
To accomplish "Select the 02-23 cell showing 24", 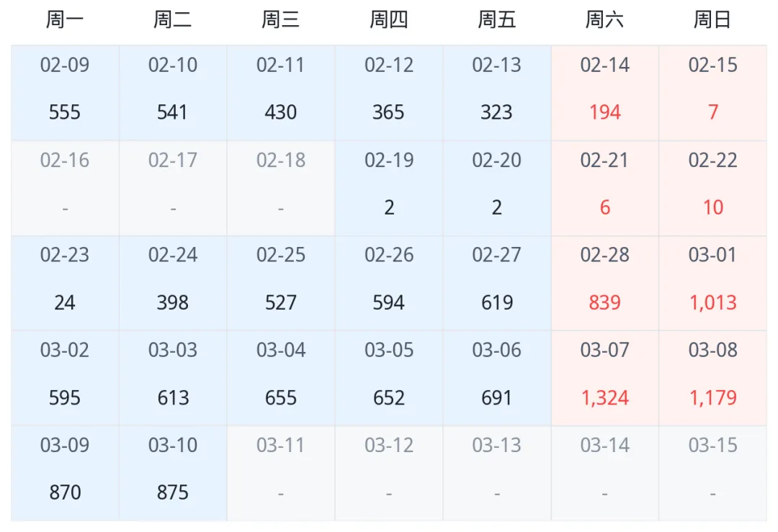I will (x=65, y=283).
